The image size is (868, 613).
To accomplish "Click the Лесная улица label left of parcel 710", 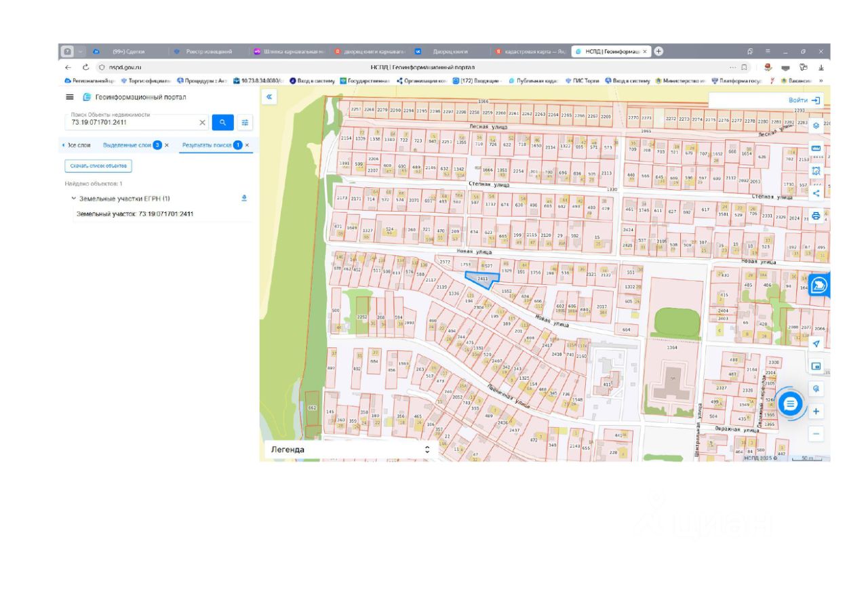I will pyautogui.click(x=488, y=127).
